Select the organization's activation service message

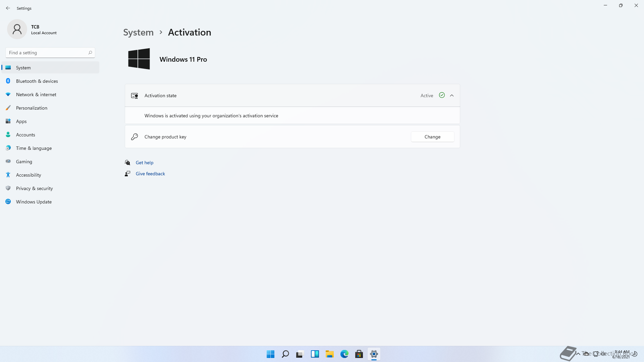point(211,116)
